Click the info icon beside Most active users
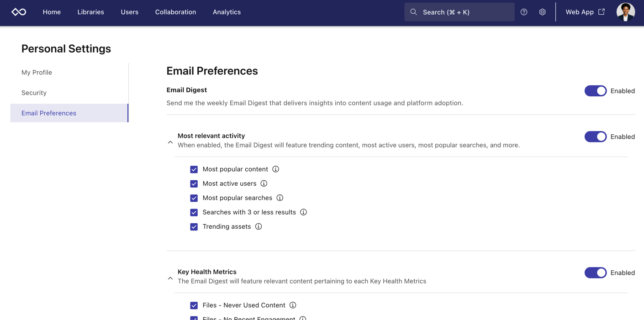Screen dimensions: 644x320 coord(264,183)
